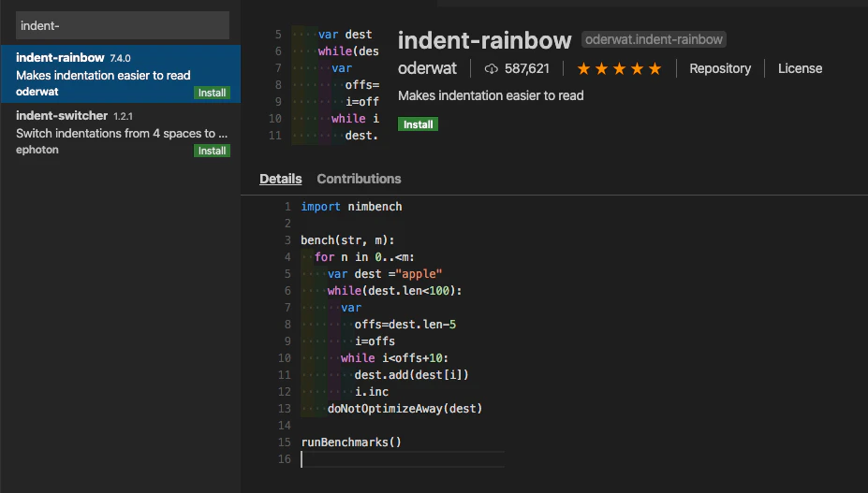Click the green Install button in details header
The image size is (868, 493).
click(418, 124)
